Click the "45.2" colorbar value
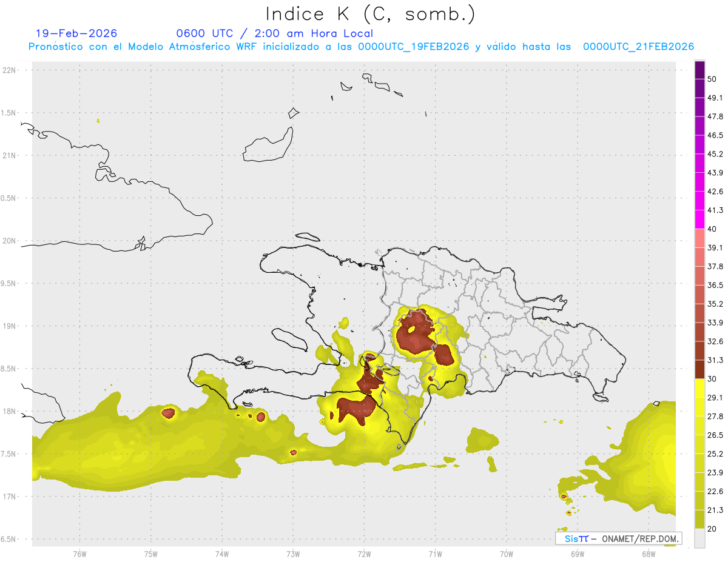 [x=715, y=154]
